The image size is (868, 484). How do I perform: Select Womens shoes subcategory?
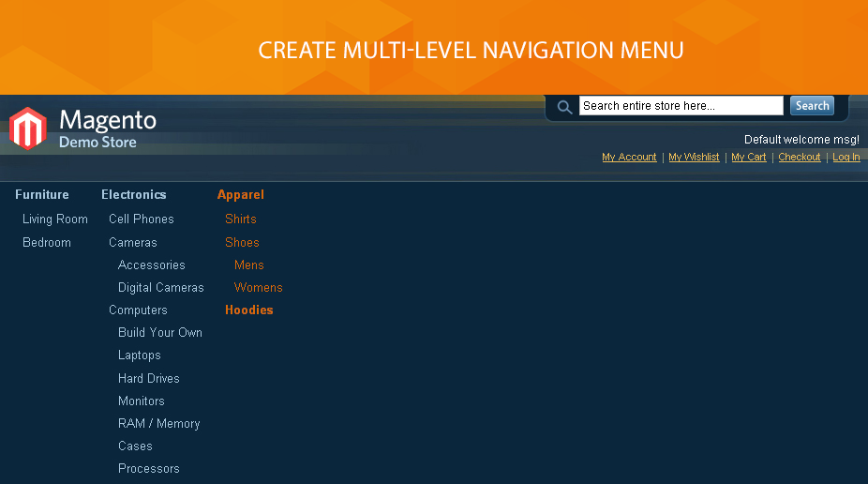point(258,288)
